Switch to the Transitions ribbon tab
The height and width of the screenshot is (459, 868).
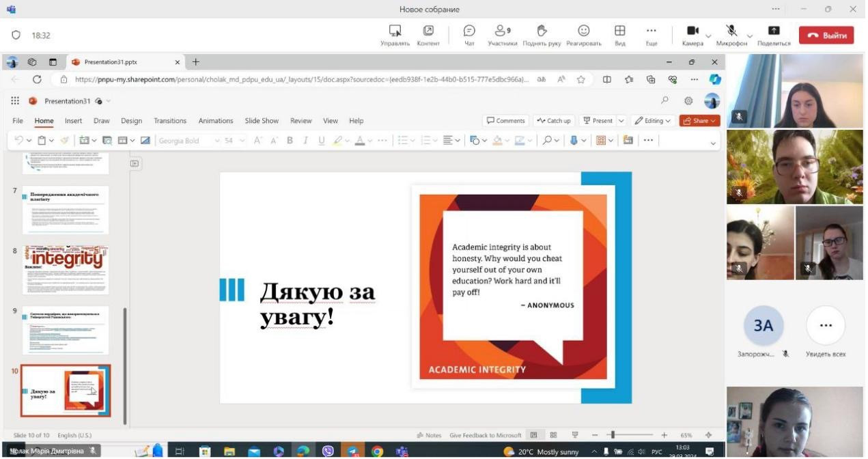pyautogui.click(x=170, y=121)
